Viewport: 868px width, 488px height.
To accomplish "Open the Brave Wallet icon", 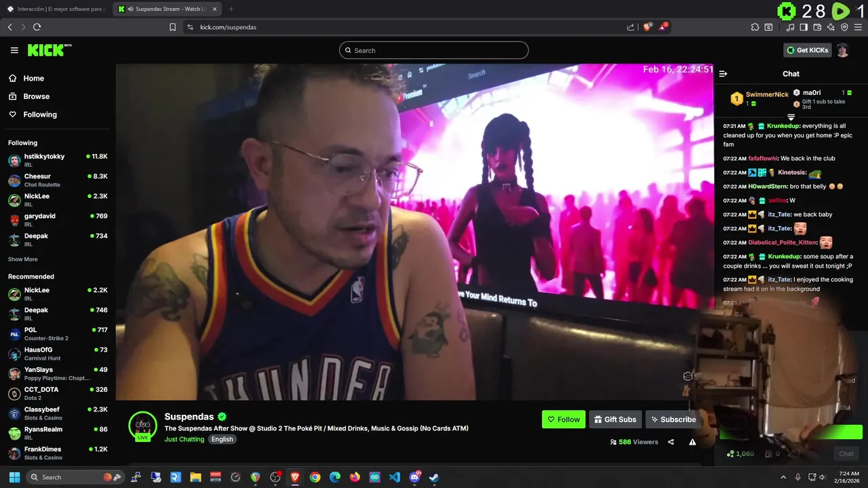I will coord(817,27).
